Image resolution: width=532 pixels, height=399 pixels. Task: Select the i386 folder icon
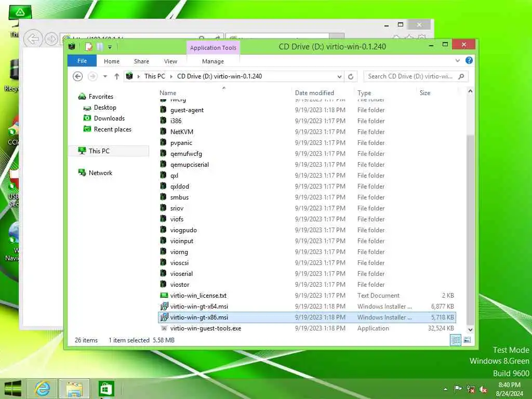click(163, 121)
